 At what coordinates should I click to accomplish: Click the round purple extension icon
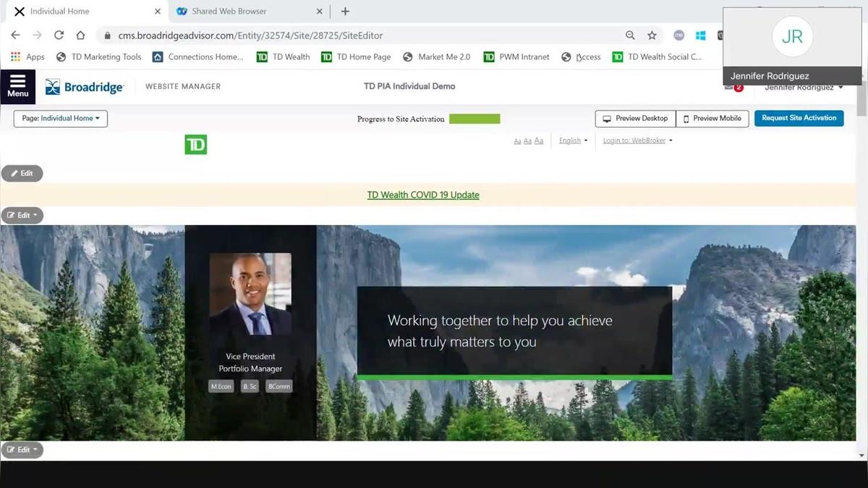coord(678,35)
